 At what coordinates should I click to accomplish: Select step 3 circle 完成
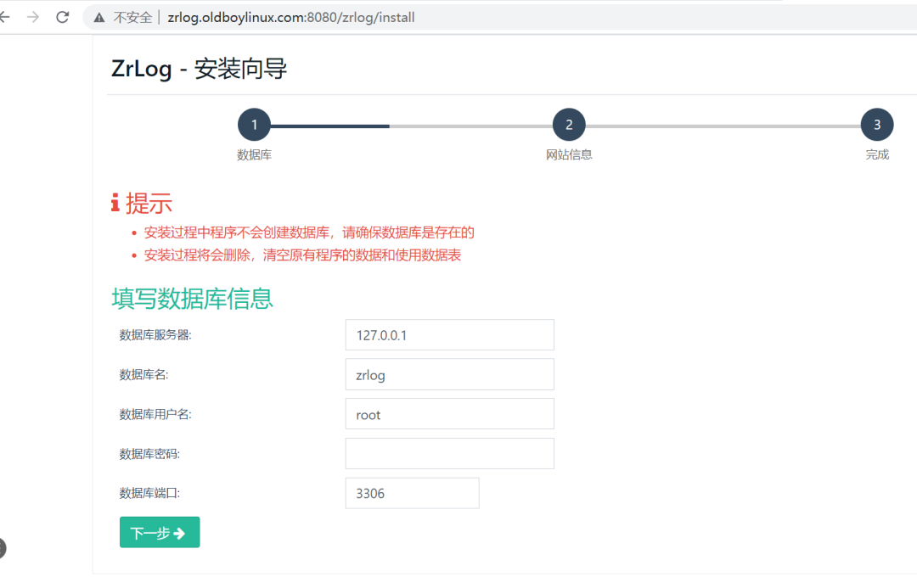877,125
